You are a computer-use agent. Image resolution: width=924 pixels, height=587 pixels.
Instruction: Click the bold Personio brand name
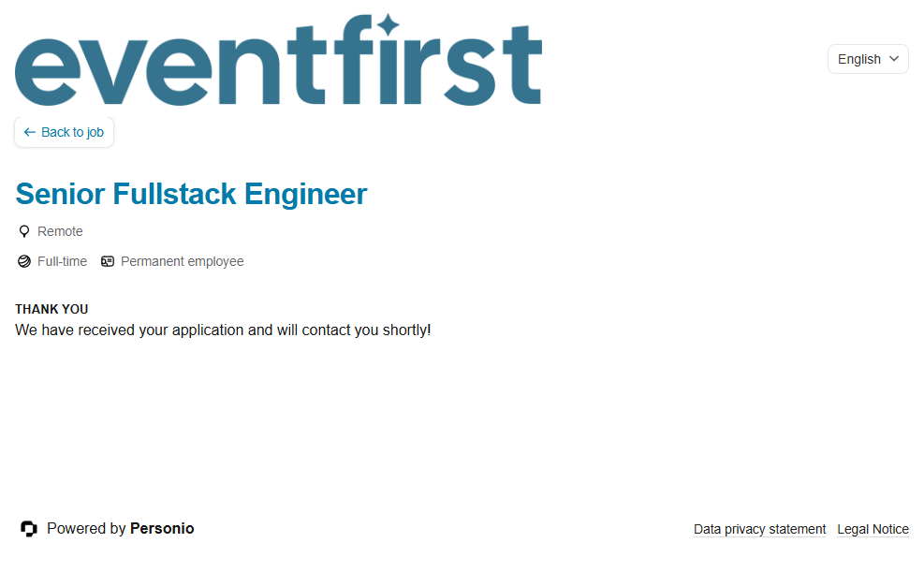click(x=162, y=529)
